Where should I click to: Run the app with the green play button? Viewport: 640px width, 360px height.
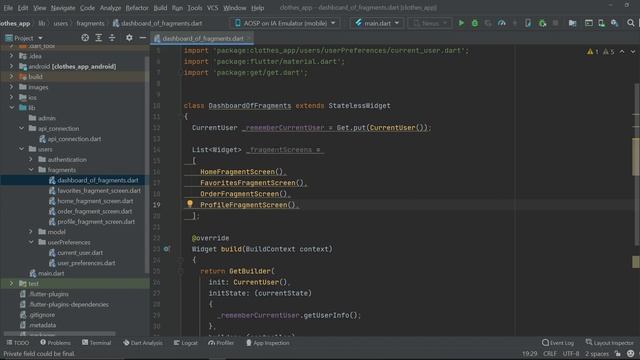pyautogui.click(x=461, y=23)
